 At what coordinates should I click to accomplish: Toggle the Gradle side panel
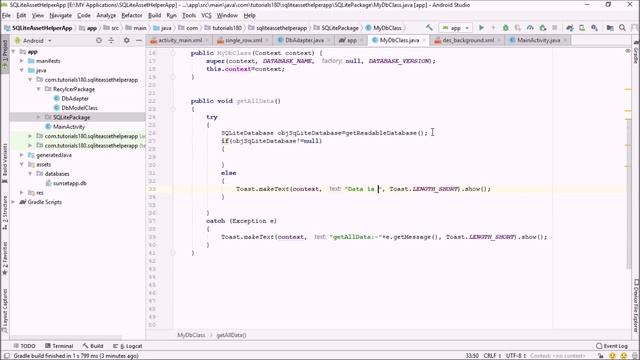(636, 53)
